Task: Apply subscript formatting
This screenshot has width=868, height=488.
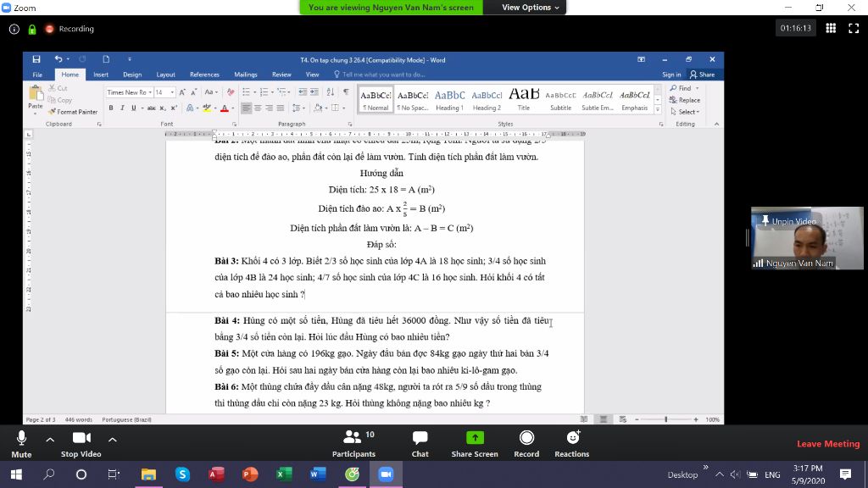Action: [163, 108]
